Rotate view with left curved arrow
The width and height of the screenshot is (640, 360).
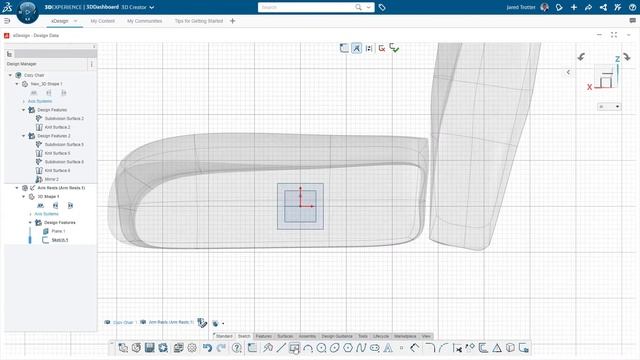coord(581,57)
